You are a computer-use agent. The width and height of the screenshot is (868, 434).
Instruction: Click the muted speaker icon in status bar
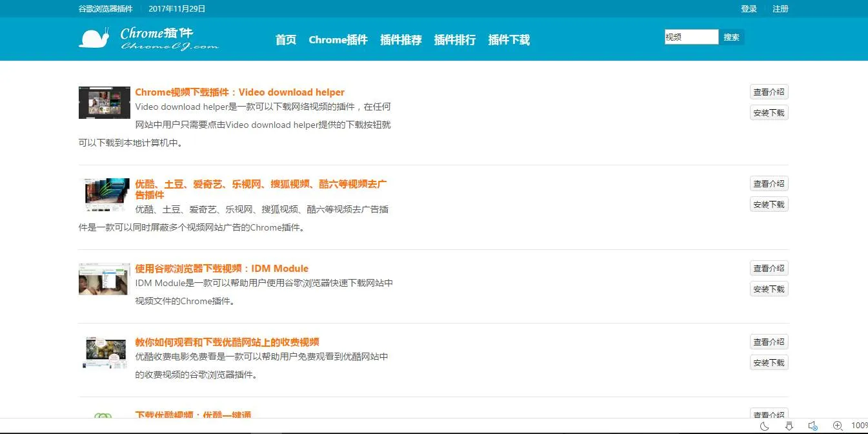pyautogui.click(x=813, y=426)
